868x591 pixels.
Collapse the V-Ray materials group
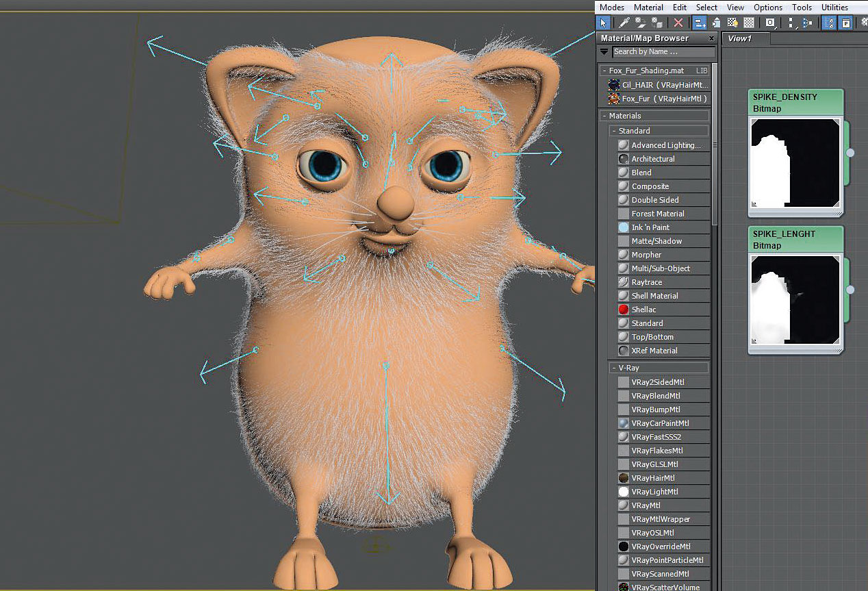pyautogui.click(x=614, y=368)
